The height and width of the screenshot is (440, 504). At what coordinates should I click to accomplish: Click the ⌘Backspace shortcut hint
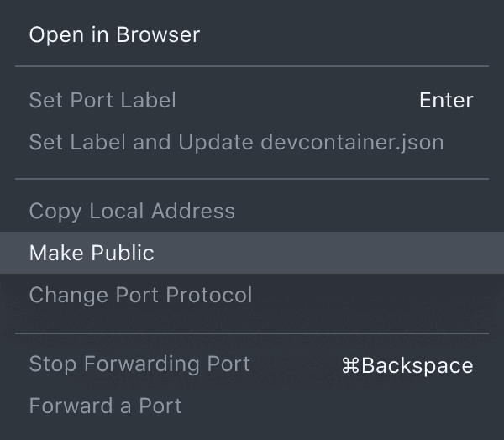click(407, 365)
